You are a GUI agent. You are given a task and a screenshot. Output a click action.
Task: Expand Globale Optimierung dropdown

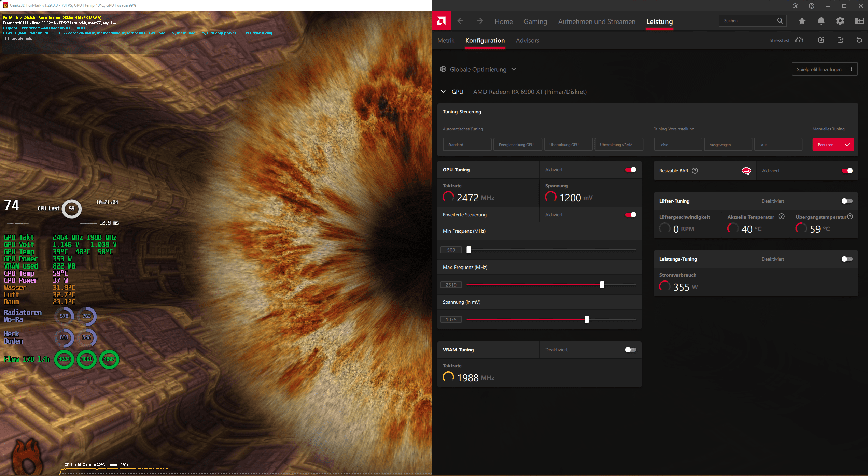pyautogui.click(x=514, y=69)
